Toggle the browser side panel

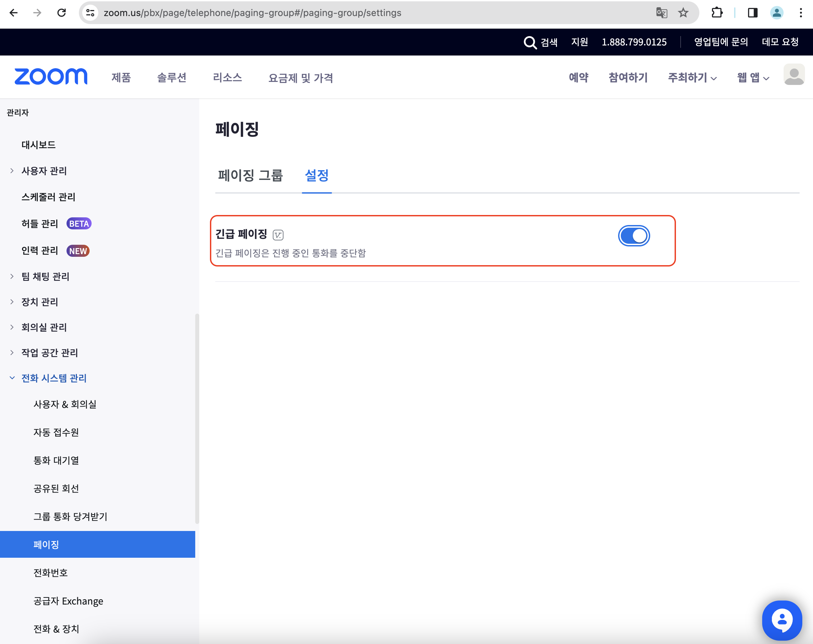pos(753,13)
